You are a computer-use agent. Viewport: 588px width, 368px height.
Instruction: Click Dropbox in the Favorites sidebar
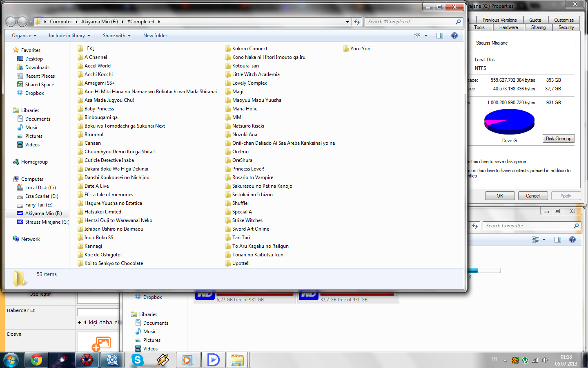click(31, 93)
